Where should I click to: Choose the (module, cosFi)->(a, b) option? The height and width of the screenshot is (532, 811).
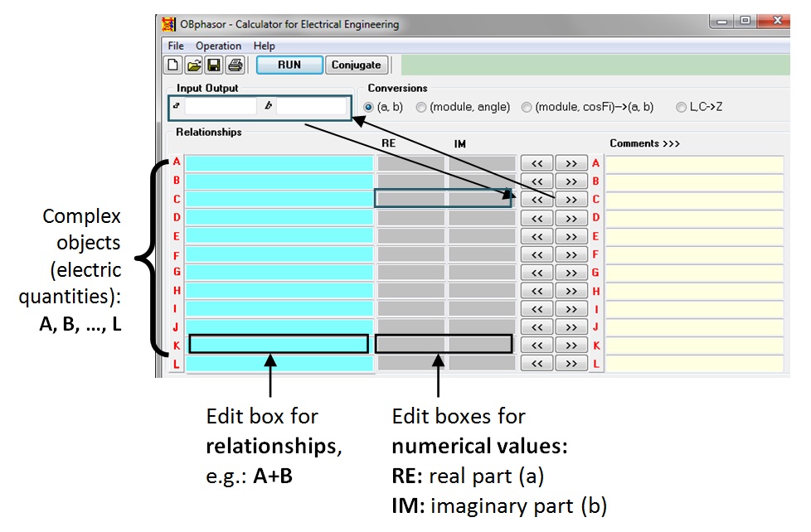click(527, 107)
